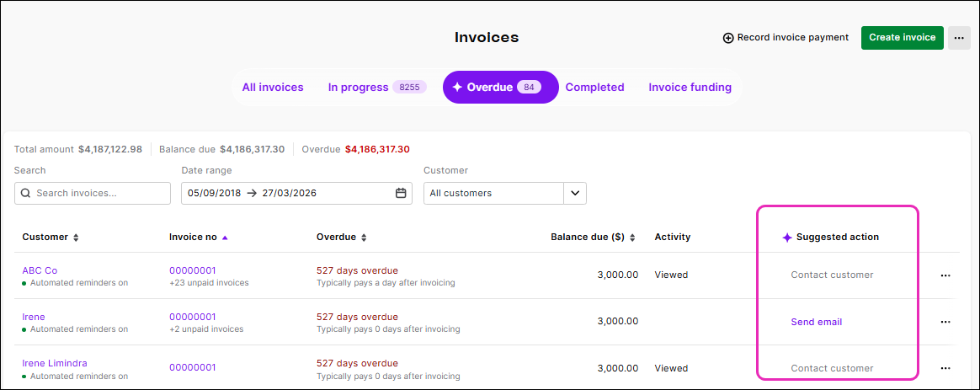Sort by Balance due column arrows
The height and width of the screenshot is (390, 980).
(632, 238)
